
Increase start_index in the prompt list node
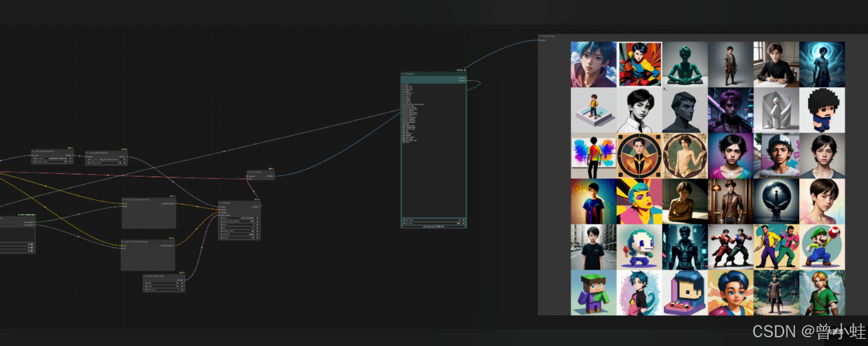tap(463, 220)
